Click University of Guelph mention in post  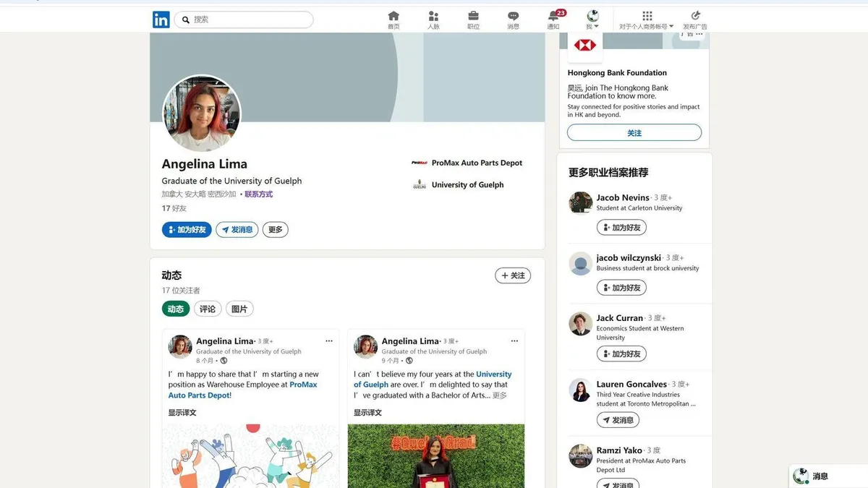point(433,380)
